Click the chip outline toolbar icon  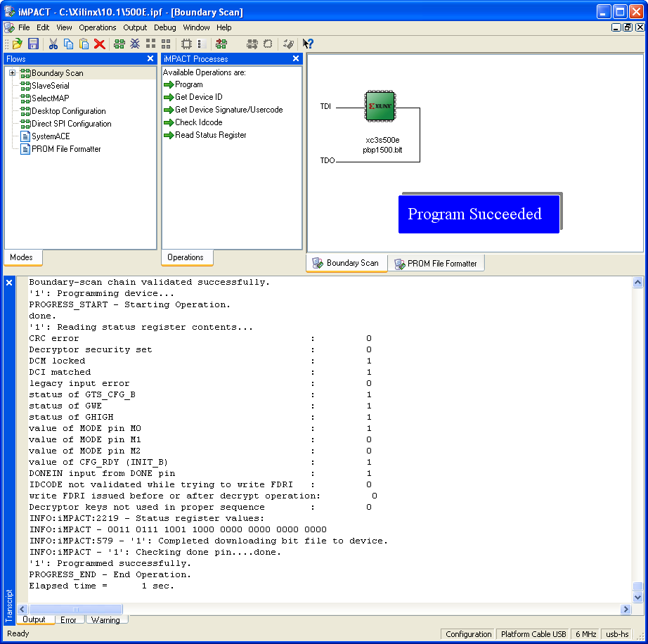[186, 44]
